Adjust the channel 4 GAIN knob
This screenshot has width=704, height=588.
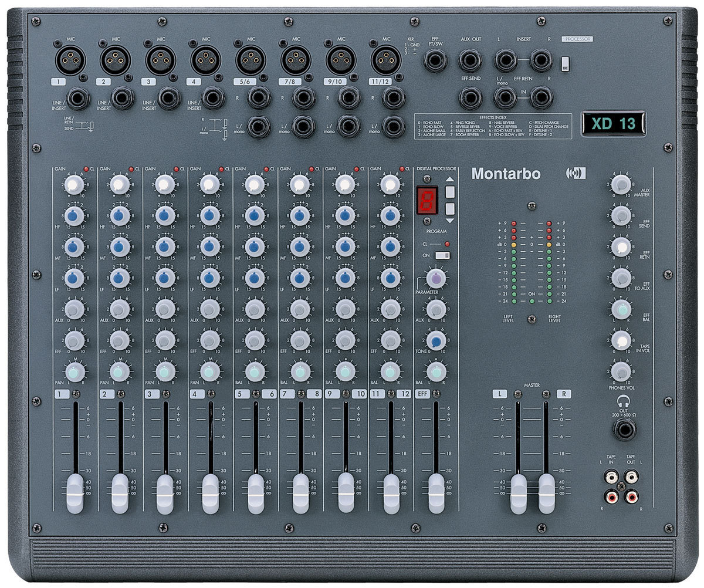(x=209, y=185)
